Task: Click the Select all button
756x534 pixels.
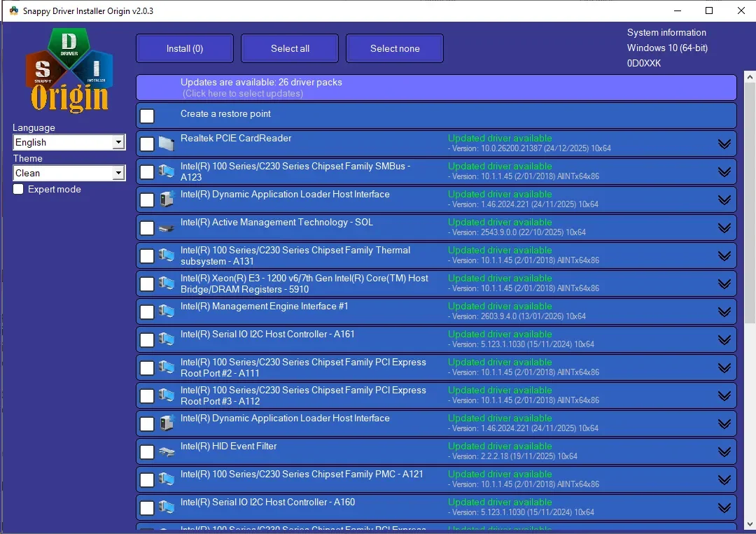Action: tap(290, 48)
